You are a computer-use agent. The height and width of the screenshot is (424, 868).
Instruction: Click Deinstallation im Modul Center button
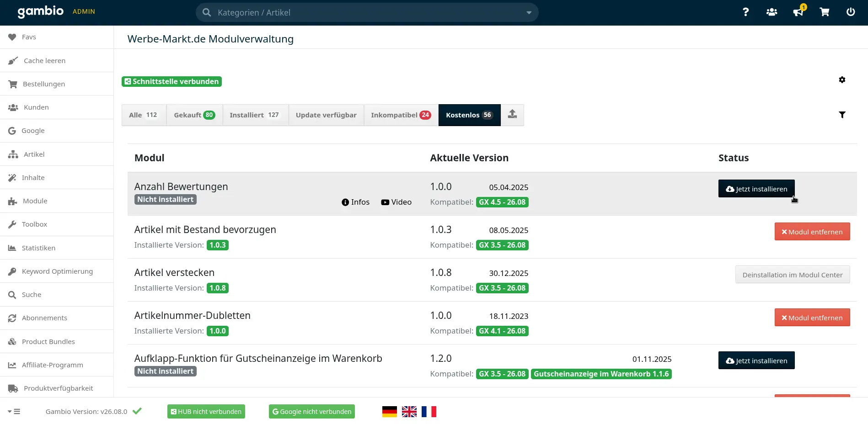click(x=793, y=275)
